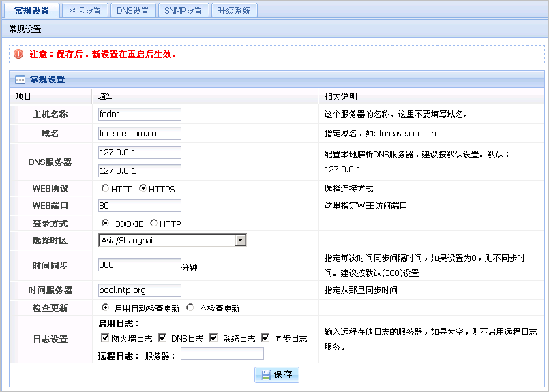
Task: Open the 升级系统 tab
Action: pos(234,10)
